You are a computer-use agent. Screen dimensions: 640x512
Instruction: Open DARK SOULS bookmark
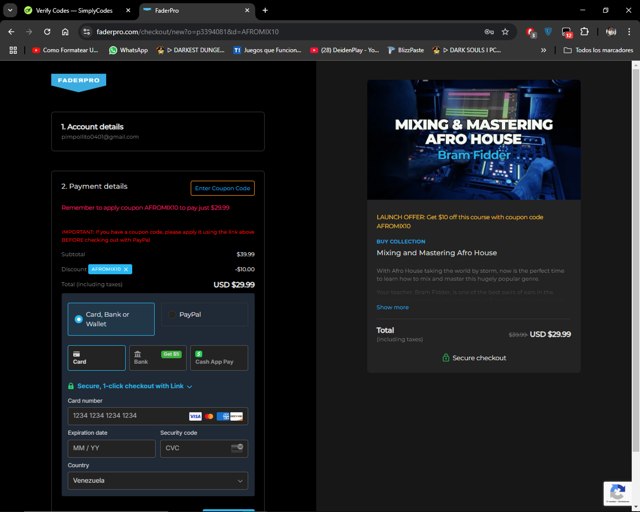[x=467, y=50]
